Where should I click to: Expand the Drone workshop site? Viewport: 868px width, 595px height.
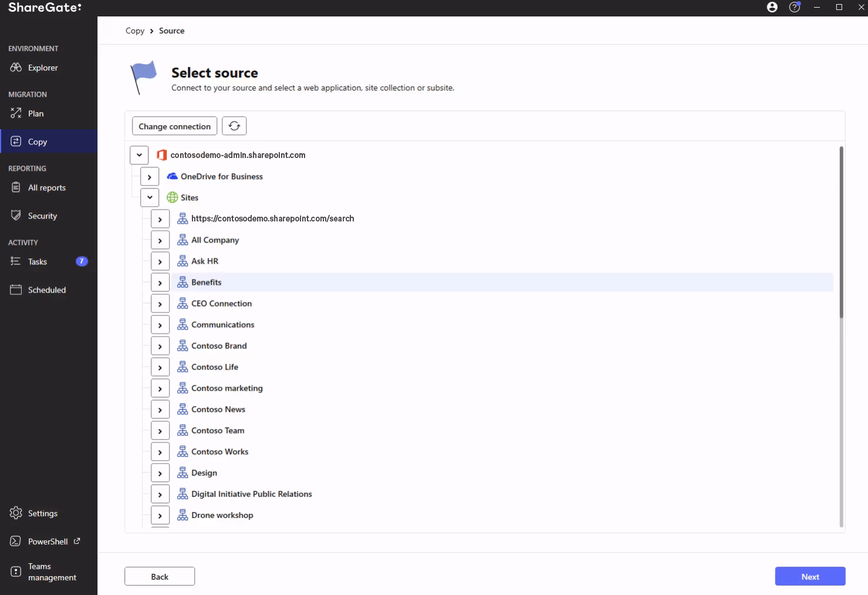point(160,515)
